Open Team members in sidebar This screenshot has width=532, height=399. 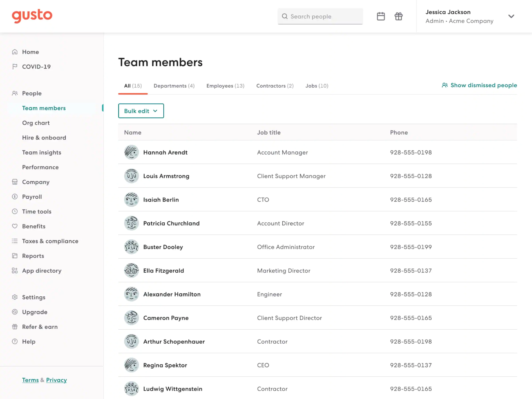click(x=44, y=108)
